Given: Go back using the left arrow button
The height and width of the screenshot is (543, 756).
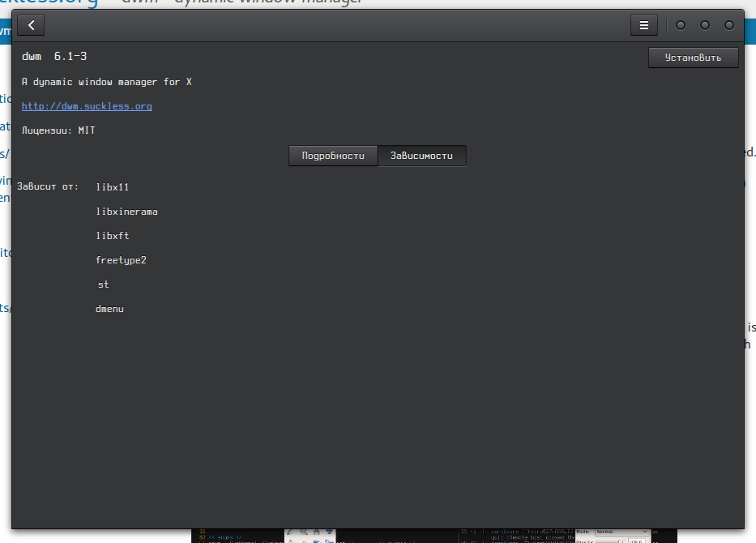Looking at the screenshot, I should point(31,25).
